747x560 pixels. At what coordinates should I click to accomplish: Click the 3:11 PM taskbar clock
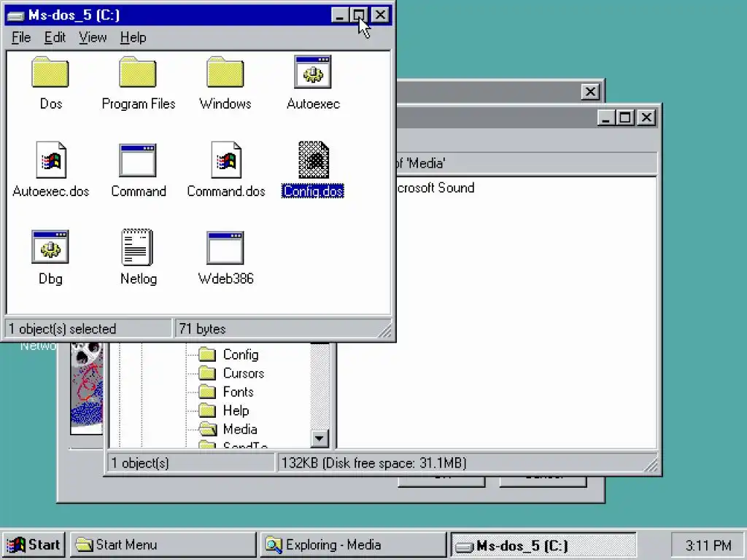(x=708, y=545)
